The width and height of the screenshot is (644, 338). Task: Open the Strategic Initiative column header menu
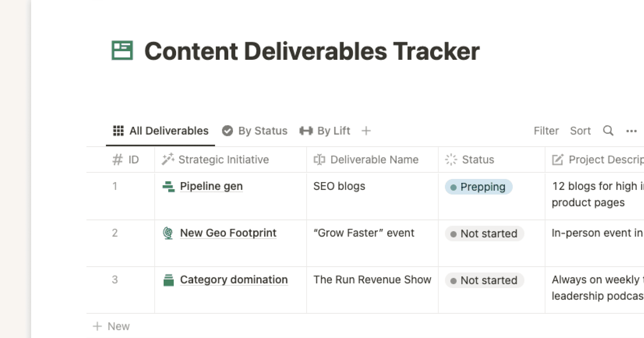224,159
